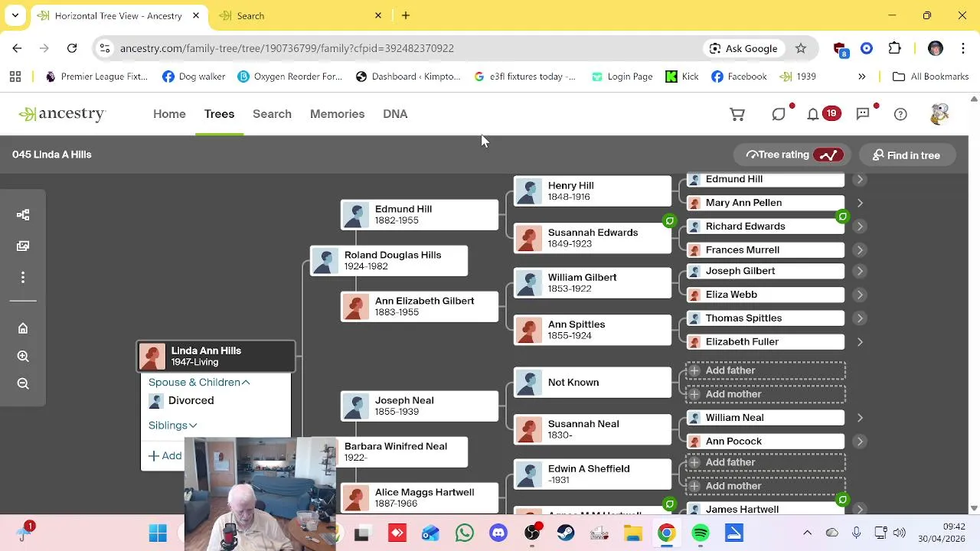Bookmark this page with the star
The image size is (980, 551).
tap(801, 48)
